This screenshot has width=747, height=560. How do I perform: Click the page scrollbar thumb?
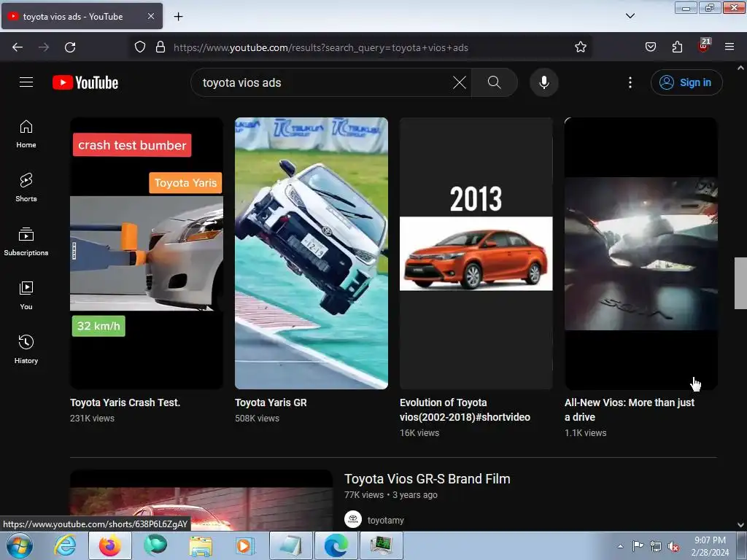[x=740, y=283]
